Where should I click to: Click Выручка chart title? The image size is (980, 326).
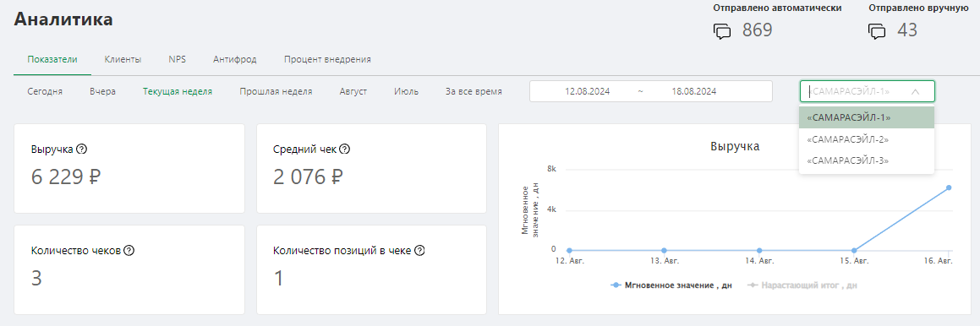pyautogui.click(x=735, y=147)
